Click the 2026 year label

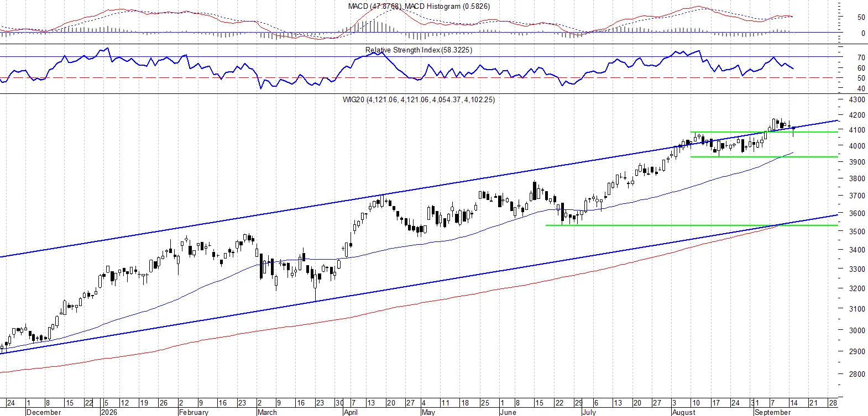[x=108, y=412]
